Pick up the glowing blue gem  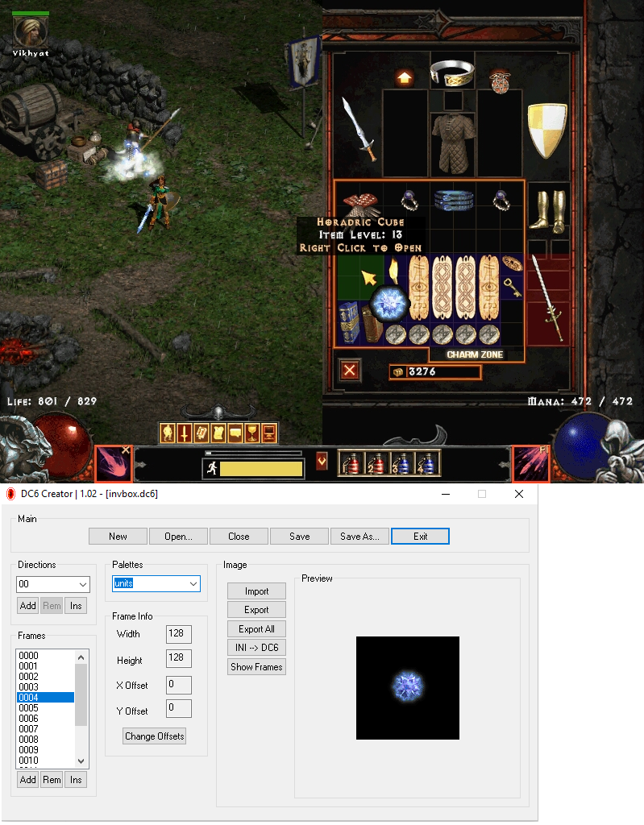tap(389, 304)
